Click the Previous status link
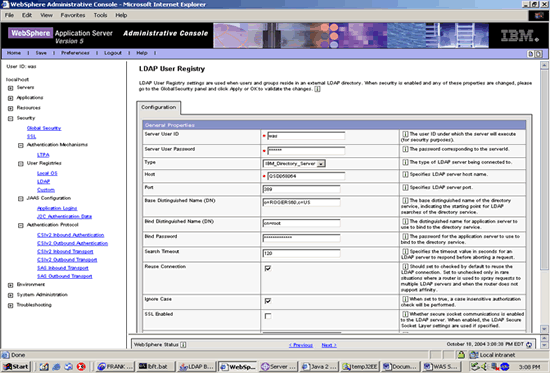Image resolution: width=550 pixels, height=373 pixels. pos(301,345)
